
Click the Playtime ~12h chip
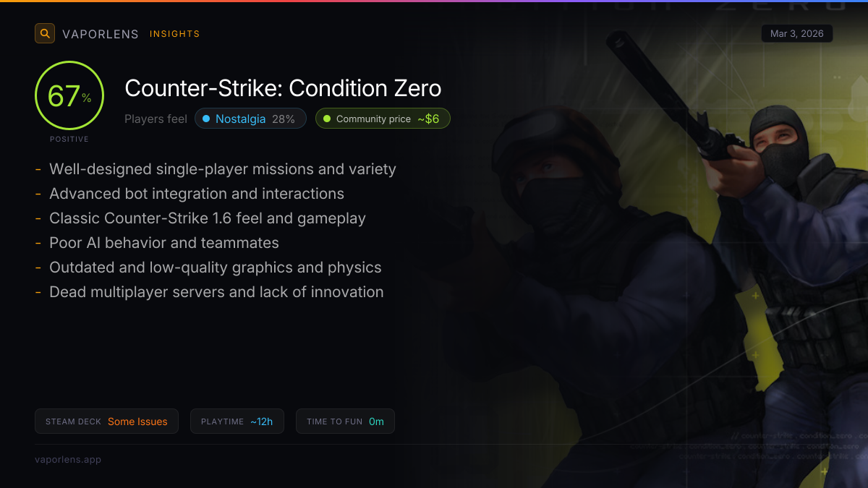coord(237,421)
